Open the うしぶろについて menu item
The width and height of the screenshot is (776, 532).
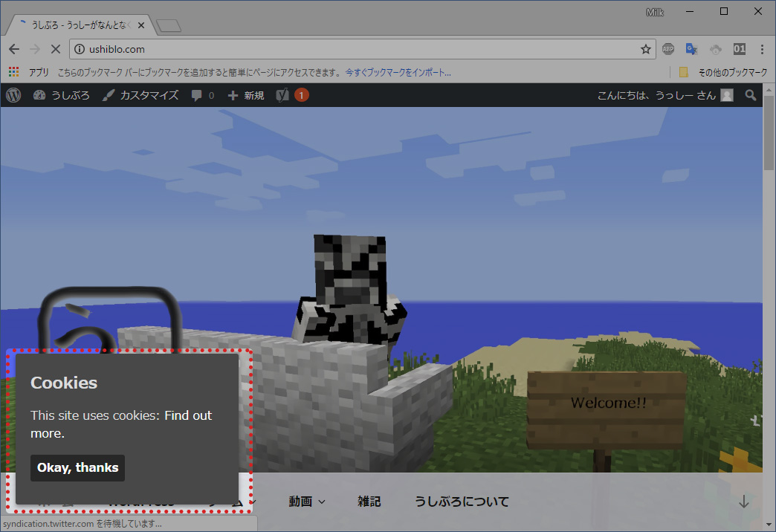(462, 502)
